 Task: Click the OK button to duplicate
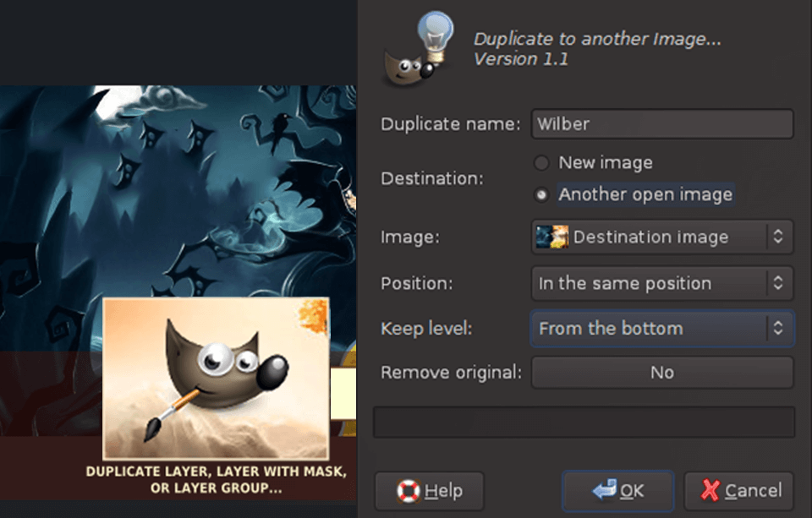617,490
